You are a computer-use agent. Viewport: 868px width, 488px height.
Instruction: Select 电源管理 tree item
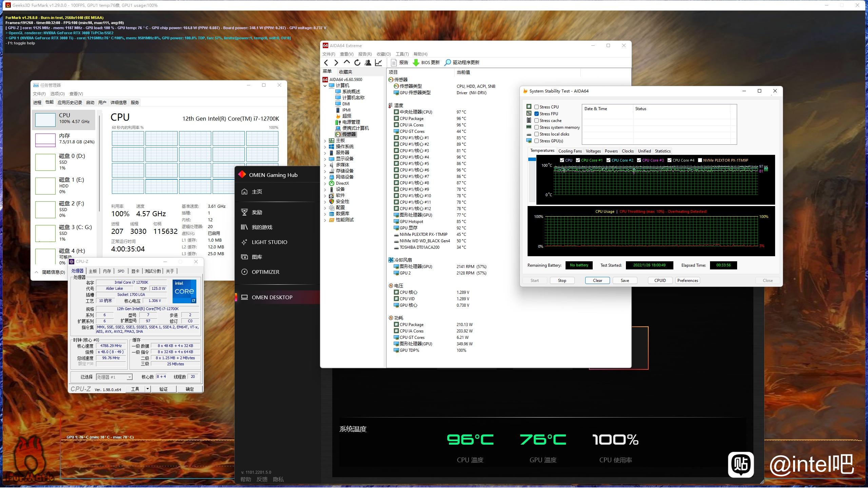348,122
